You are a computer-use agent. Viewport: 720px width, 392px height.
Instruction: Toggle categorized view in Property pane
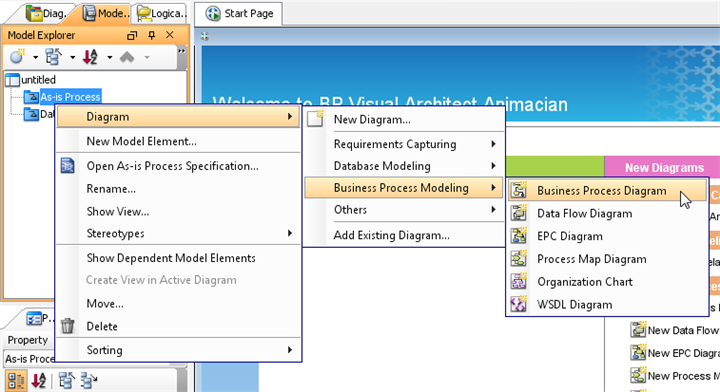(x=16, y=381)
